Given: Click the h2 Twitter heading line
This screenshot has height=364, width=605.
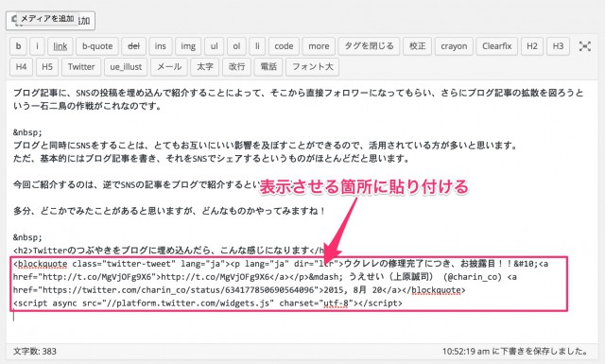Looking at the screenshot, I should click(x=168, y=251).
